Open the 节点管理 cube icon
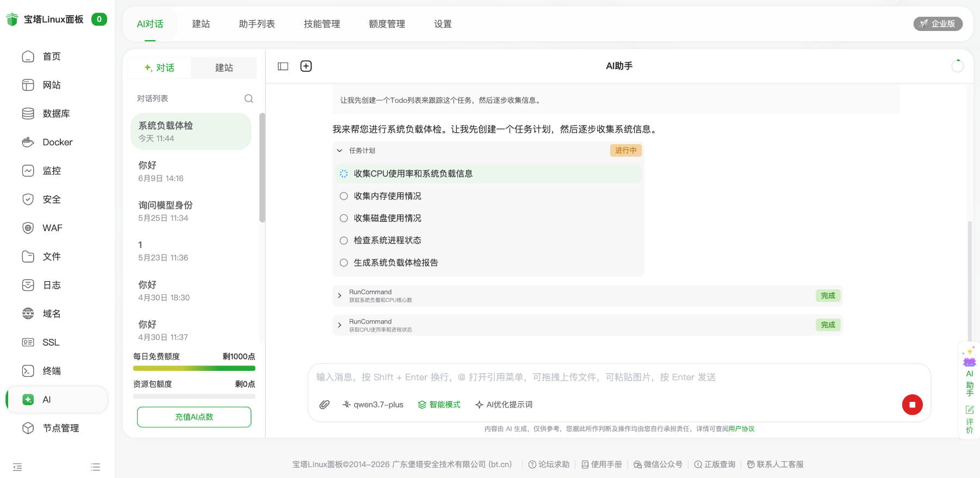This screenshot has width=980, height=478. tap(28, 428)
